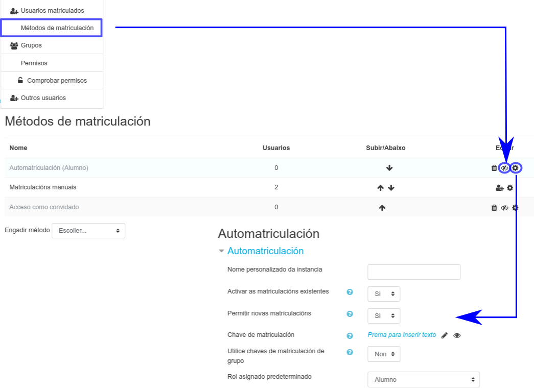Toggle visibility of Automatriculación (Alumno) method
The image size is (534, 392).
pyautogui.click(x=504, y=168)
